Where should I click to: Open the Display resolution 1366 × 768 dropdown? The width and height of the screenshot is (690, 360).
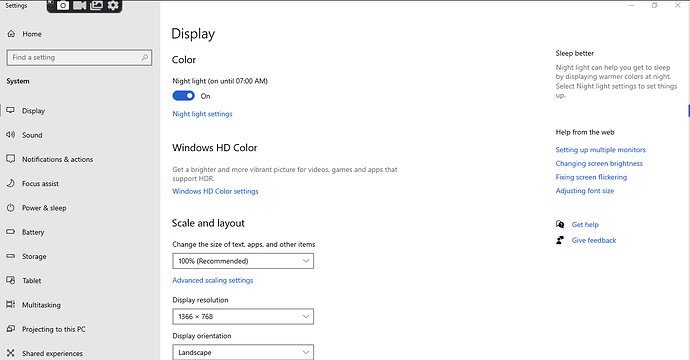[243, 316]
